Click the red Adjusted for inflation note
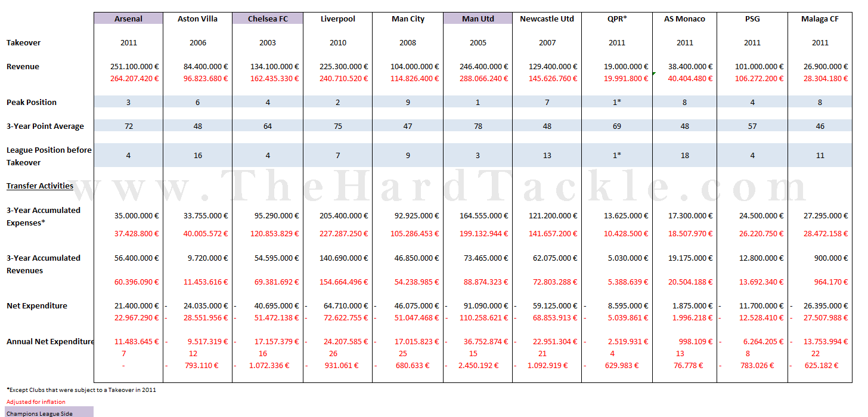The height and width of the screenshot is (417, 868). pos(36,401)
